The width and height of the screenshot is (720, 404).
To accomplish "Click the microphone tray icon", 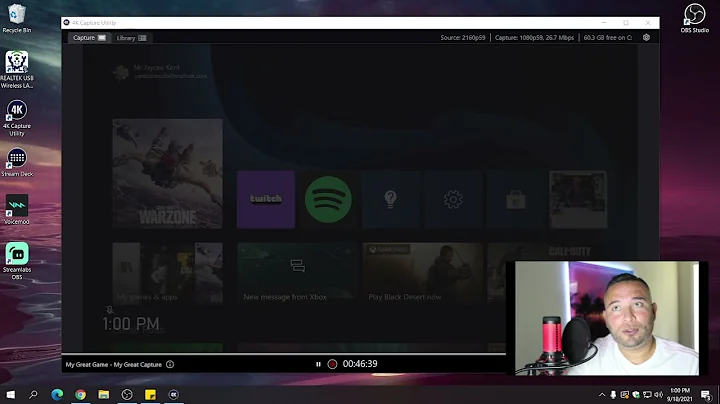I will click(613, 394).
